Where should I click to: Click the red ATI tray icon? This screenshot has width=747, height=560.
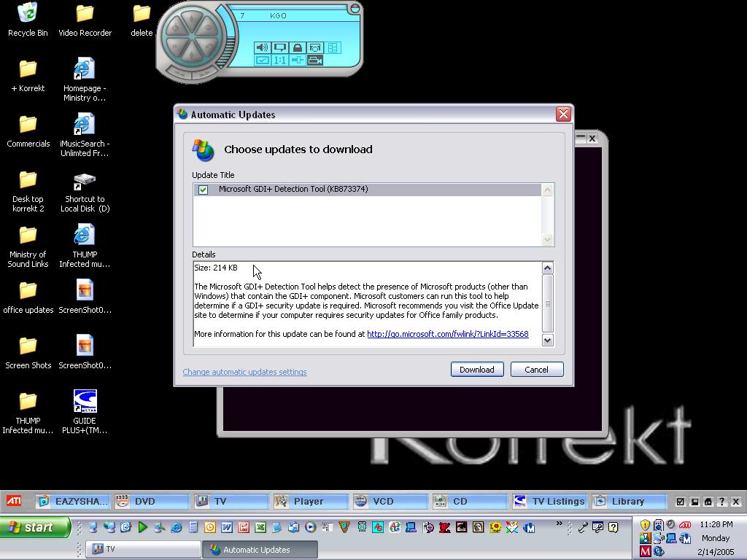click(x=685, y=525)
